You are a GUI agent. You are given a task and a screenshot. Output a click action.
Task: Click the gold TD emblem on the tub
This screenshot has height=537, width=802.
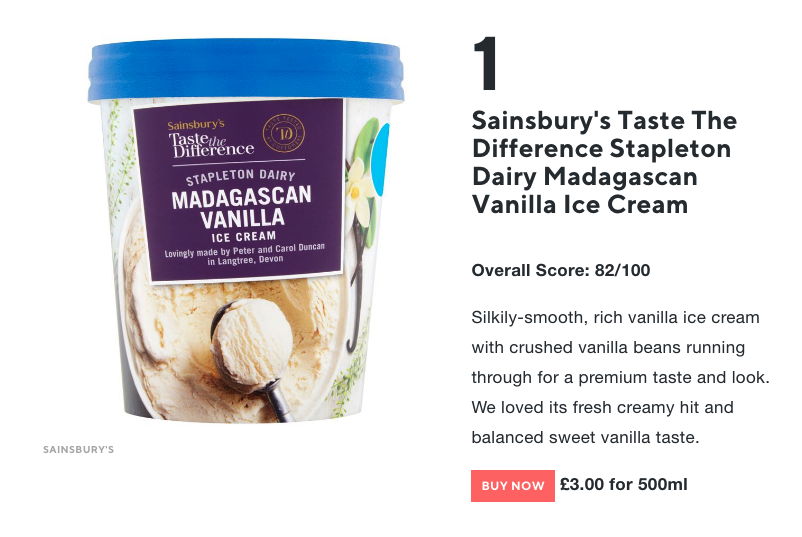pyautogui.click(x=284, y=133)
